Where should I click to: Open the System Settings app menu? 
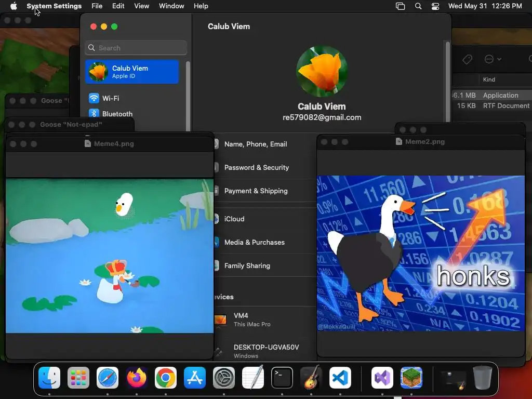[54, 6]
